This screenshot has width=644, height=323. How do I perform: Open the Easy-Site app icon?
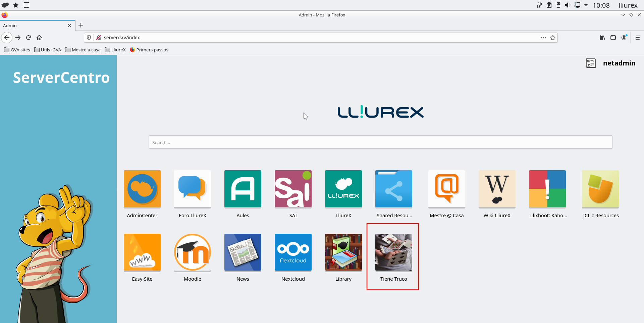142,252
